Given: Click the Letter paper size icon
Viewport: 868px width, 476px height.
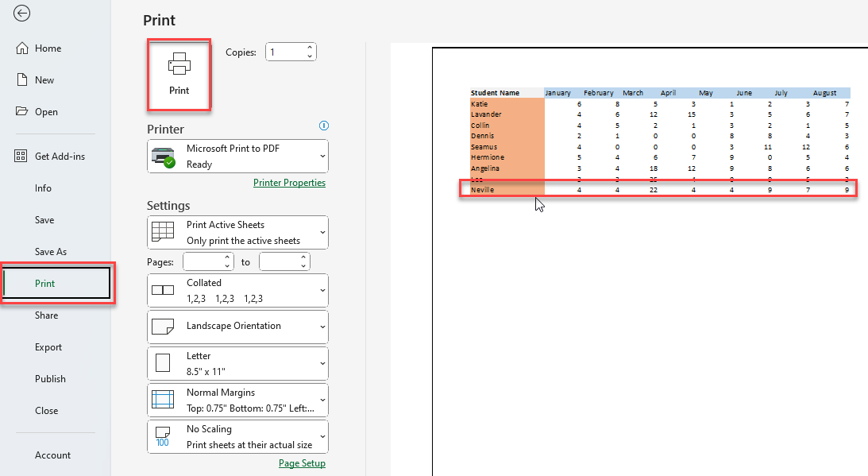Looking at the screenshot, I should [163, 363].
